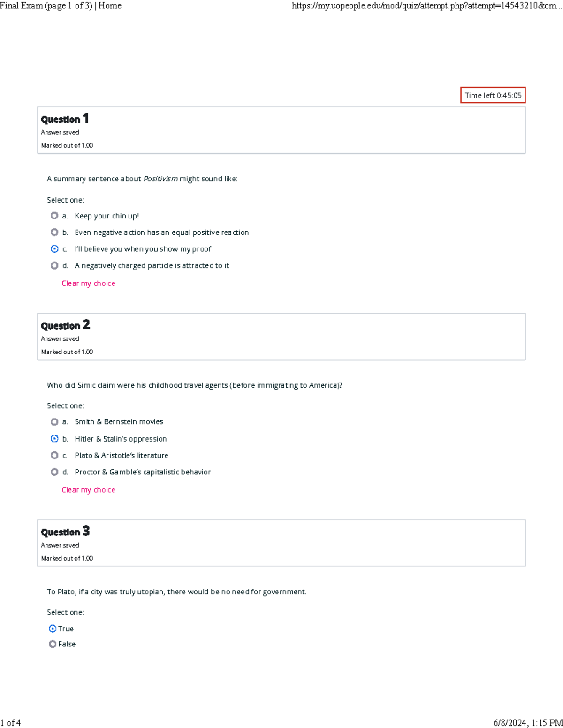Click the Question 1 heading
This screenshot has height=728, width=563.
click(x=65, y=119)
